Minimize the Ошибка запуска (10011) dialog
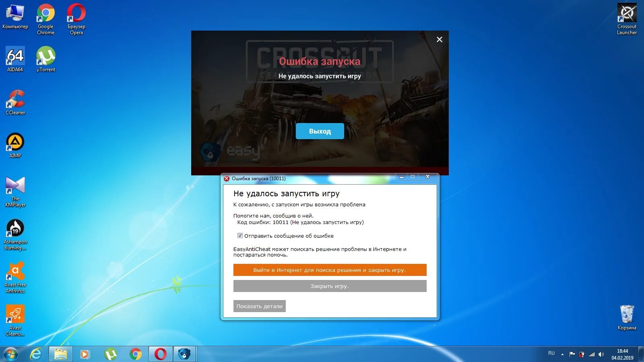Screen dimensions: 644x362 coord(401,177)
